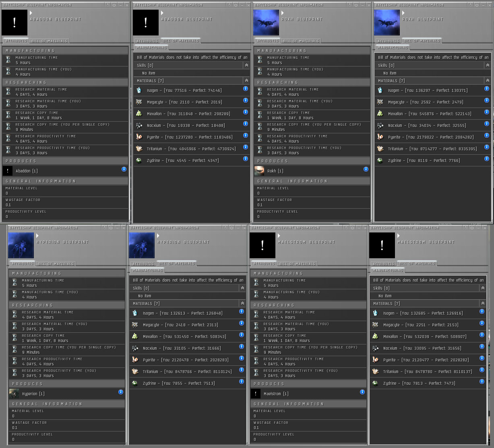Collapse Materials [7] section in Abaddon window
The height and width of the screenshot is (448, 494).
pyautogui.click(x=246, y=81)
